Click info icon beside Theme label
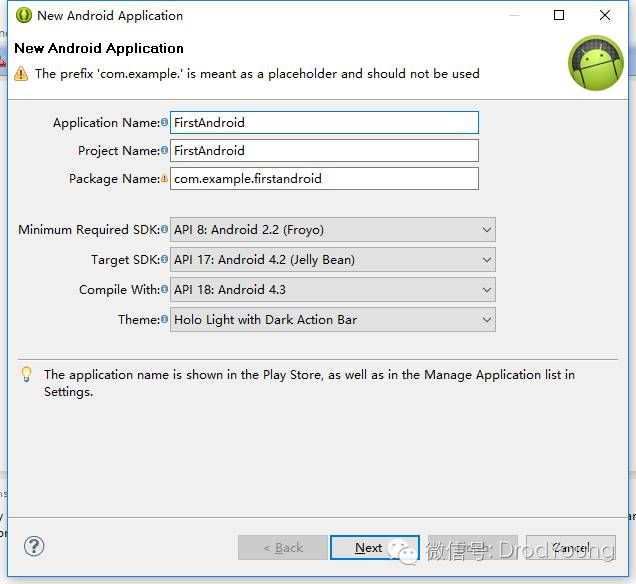 164,319
